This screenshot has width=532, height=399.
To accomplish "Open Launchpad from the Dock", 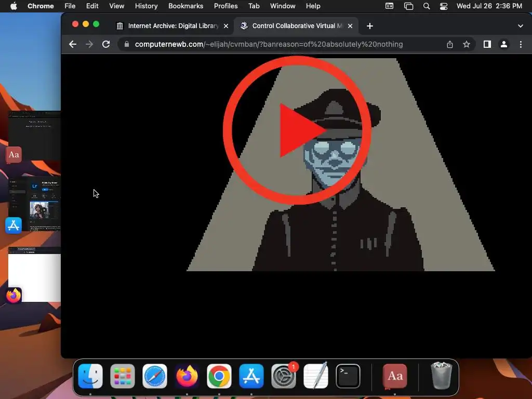I will 123,376.
